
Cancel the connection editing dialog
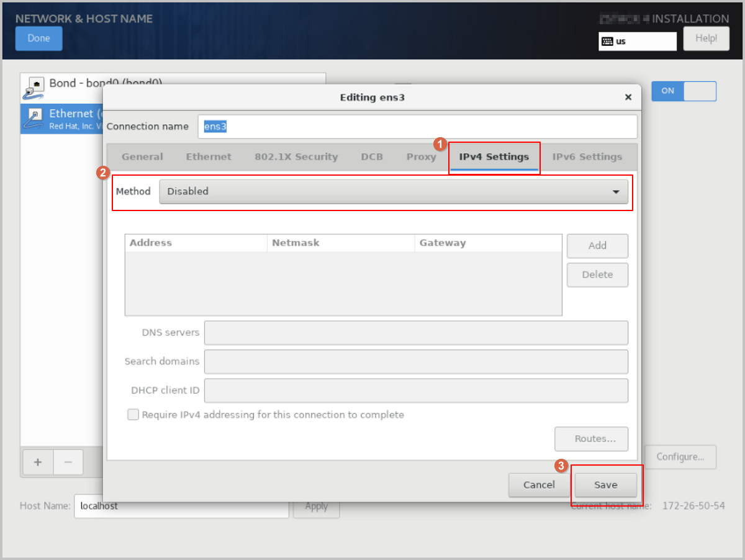pyautogui.click(x=538, y=485)
